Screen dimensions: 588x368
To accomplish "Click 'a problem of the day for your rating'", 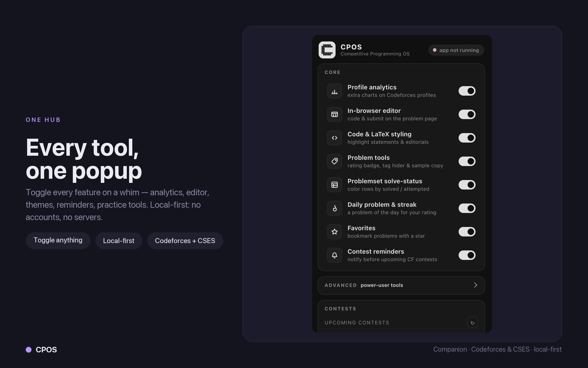I will coord(392,213).
